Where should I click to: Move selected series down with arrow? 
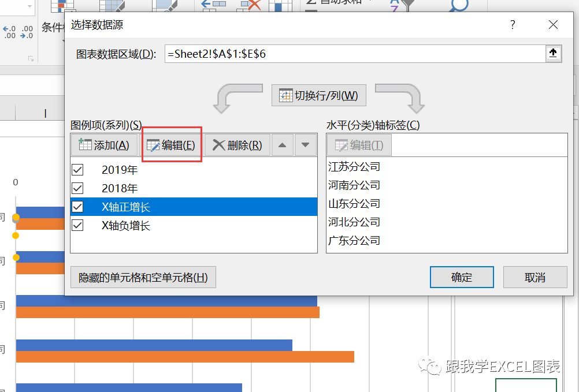click(x=305, y=145)
